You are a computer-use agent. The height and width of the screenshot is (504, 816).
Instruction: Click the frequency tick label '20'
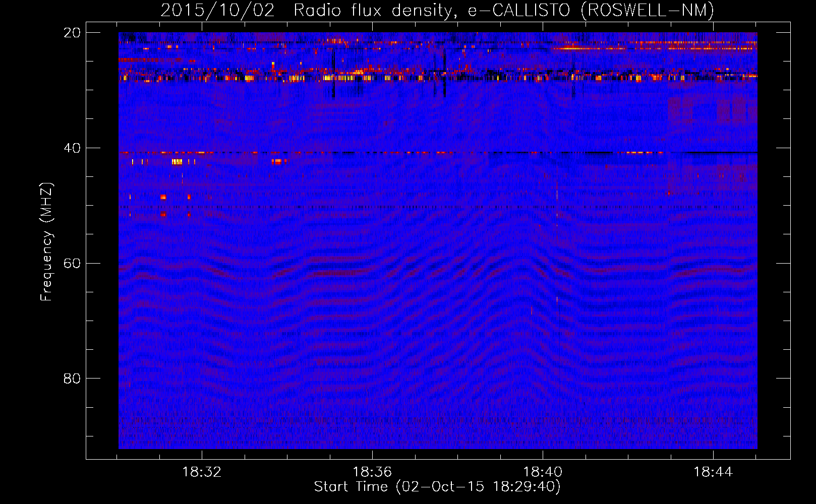(72, 33)
